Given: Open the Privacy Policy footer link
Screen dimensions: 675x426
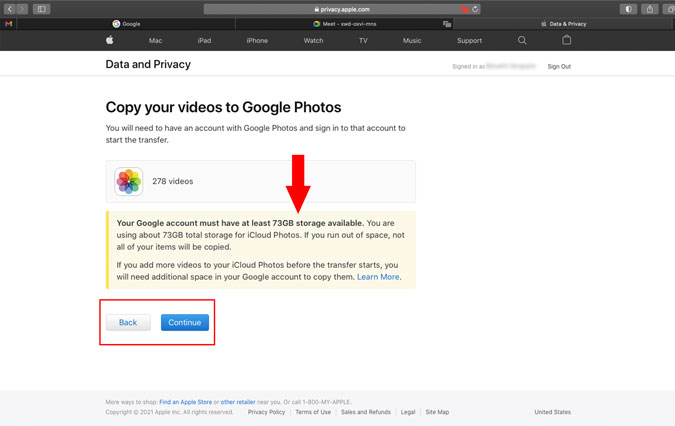Looking at the screenshot, I should [x=266, y=412].
